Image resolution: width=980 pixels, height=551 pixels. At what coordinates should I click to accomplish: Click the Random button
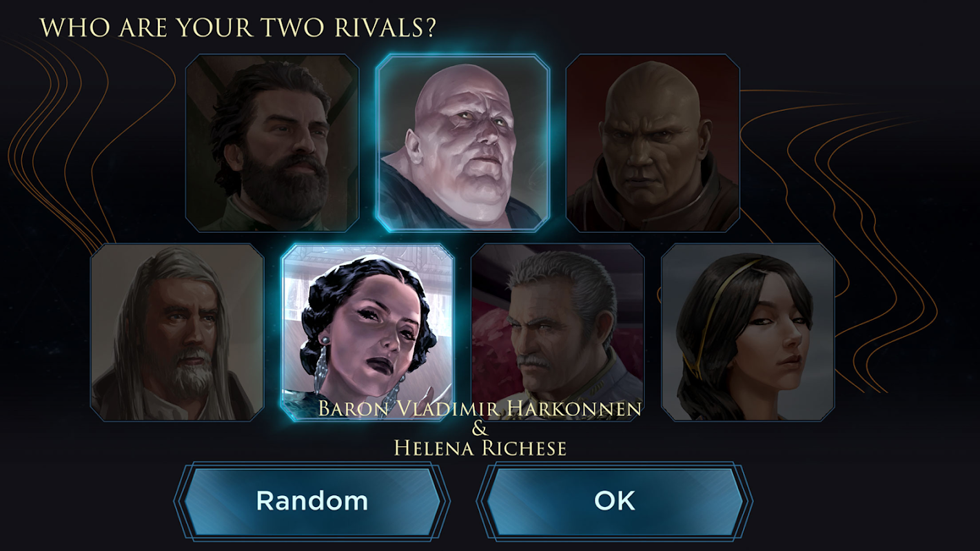pos(312,501)
